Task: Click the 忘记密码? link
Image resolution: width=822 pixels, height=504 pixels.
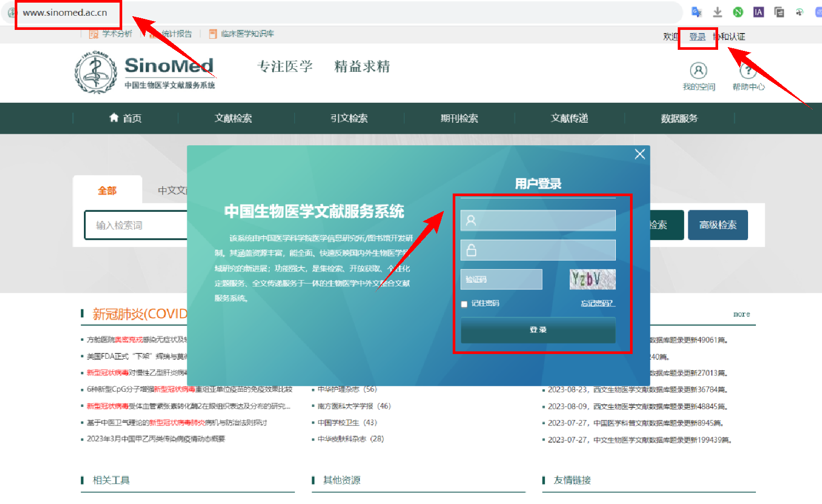Action: [598, 303]
